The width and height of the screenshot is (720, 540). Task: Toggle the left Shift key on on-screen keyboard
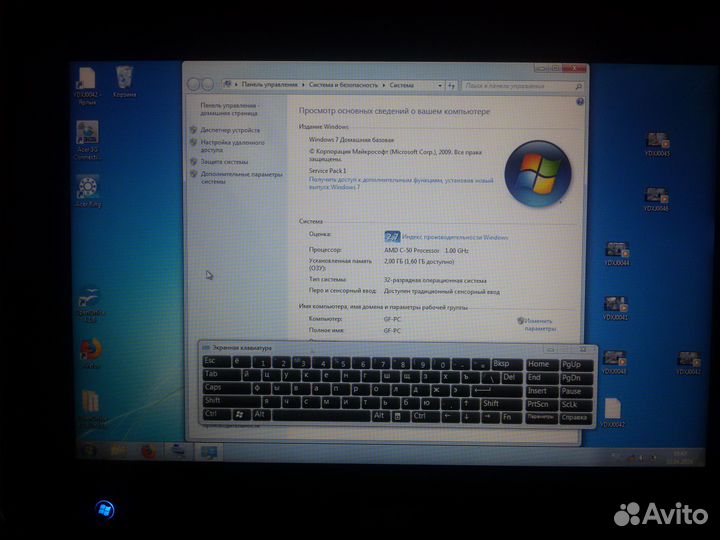[x=231, y=401]
